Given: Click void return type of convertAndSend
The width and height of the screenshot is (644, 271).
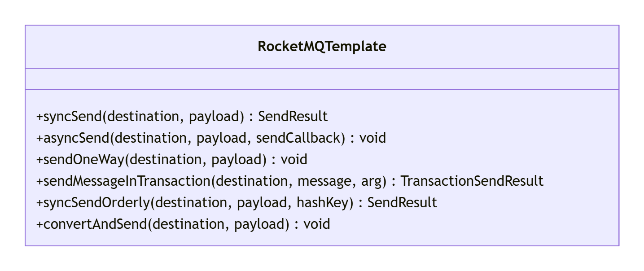Looking at the screenshot, I should (x=317, y=224).
